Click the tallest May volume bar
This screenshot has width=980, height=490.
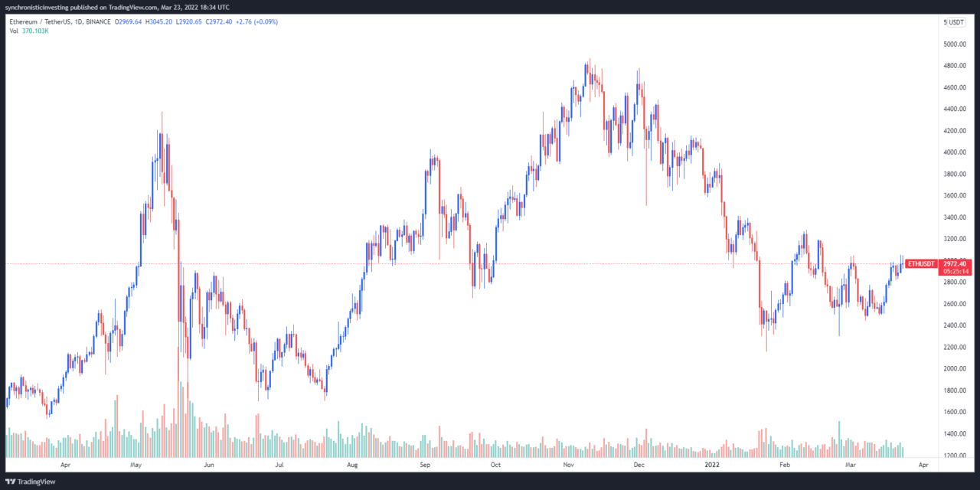[181, 421]
